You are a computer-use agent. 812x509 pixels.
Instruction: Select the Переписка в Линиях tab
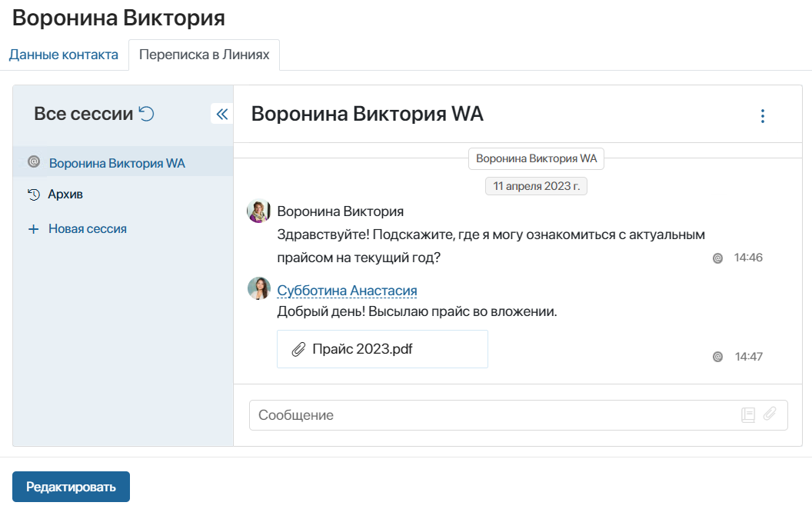point(204,55)
